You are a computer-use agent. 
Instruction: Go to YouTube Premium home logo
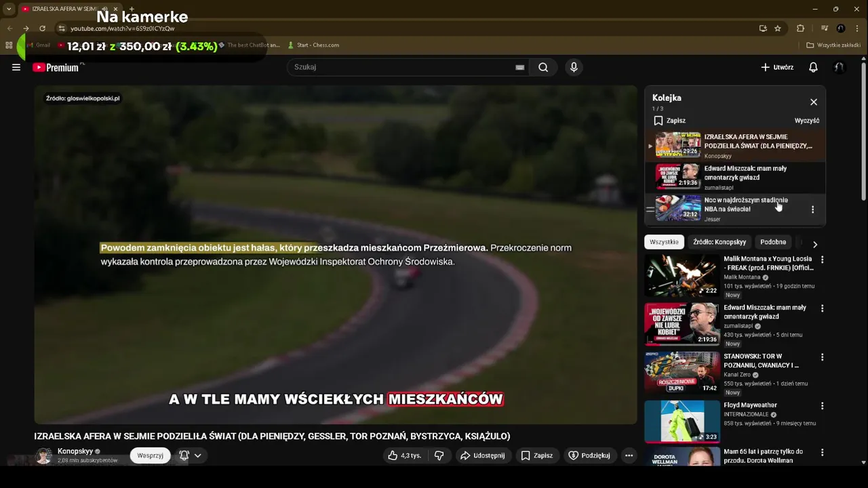pyautogui.click(x=57, y=67)
